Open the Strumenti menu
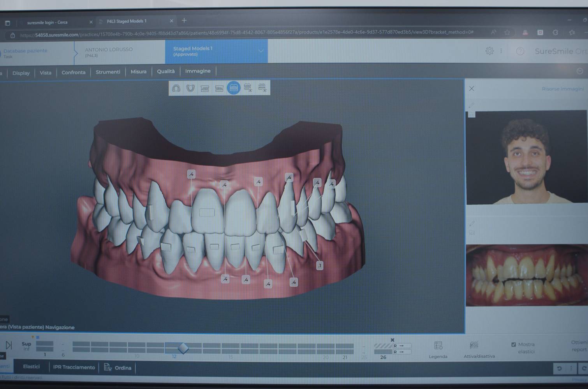This screenshot has width=588, height=389. point(108,72)
